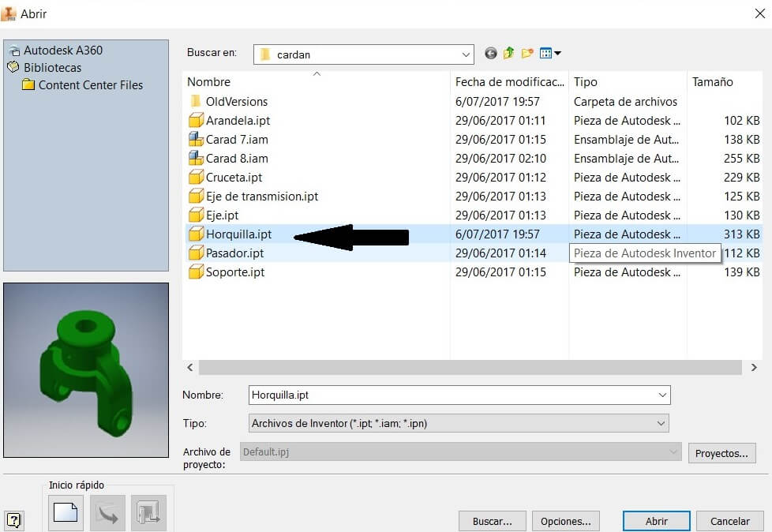Close the Abrir dialog
This screenshot has height=532, width=772.
(760, 13)
